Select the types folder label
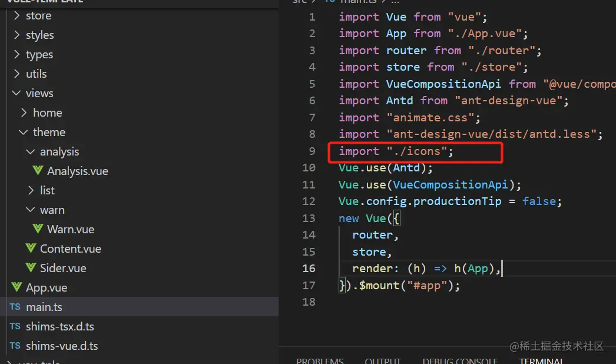 [39, 54]
